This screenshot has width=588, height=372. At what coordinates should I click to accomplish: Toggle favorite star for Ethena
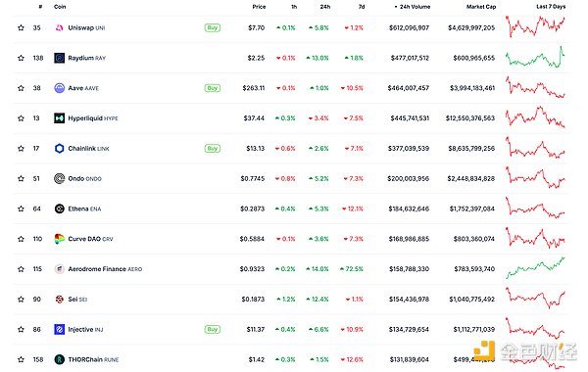point(21,209)
